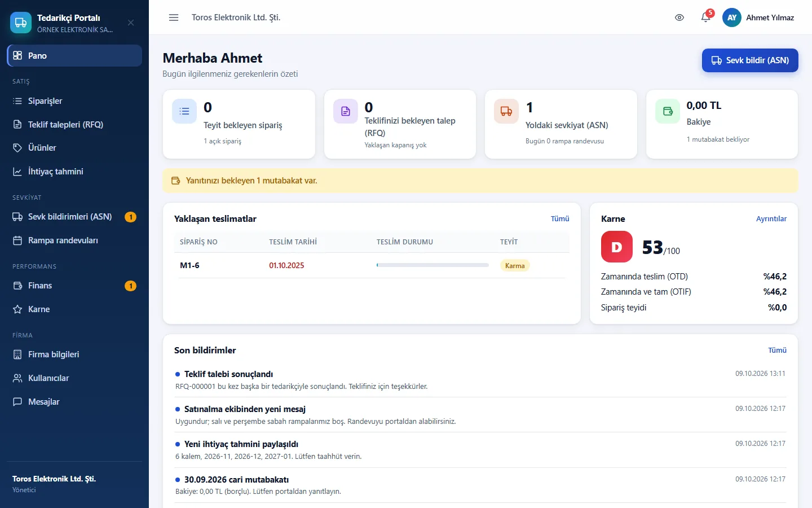Click the Bakiye wallet icon
The width and height of the screenshot is (812, 508).
pyautogui.click(x=668, y=111)
